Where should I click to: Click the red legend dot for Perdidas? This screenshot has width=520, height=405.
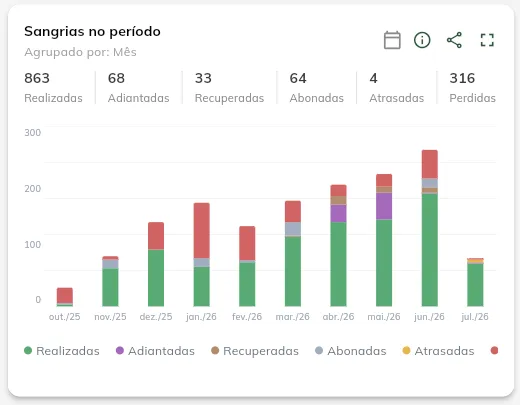(x=494, y=350)
